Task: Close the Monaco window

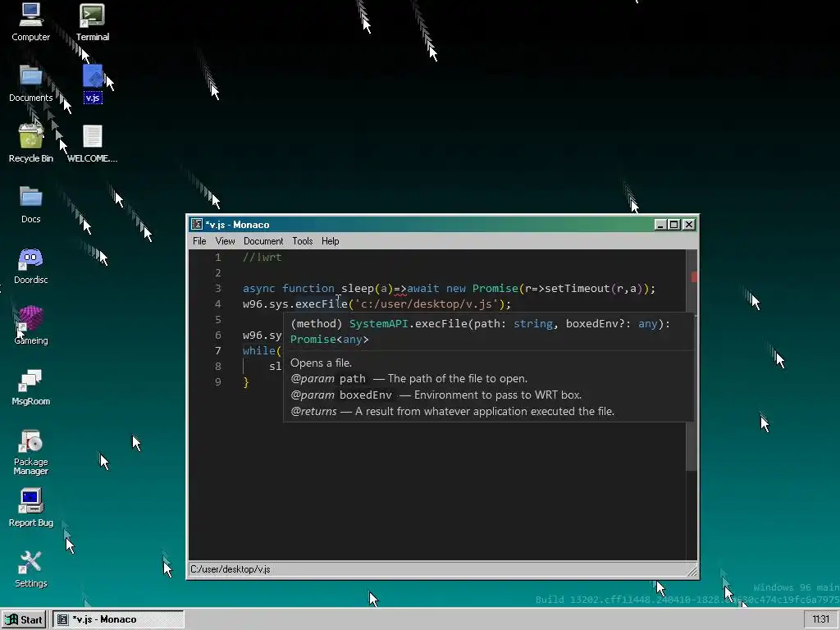Action: tap(689, 225)
